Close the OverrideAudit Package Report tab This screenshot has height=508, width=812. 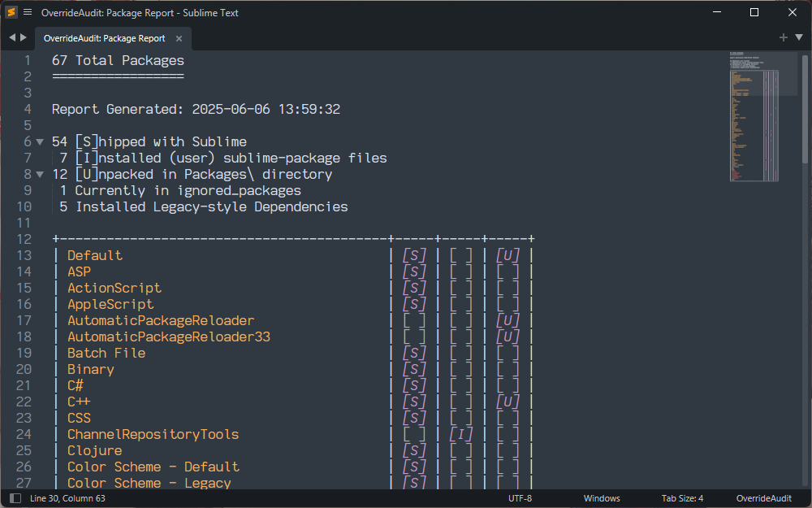pyautogui.click(x=179, y=38)
